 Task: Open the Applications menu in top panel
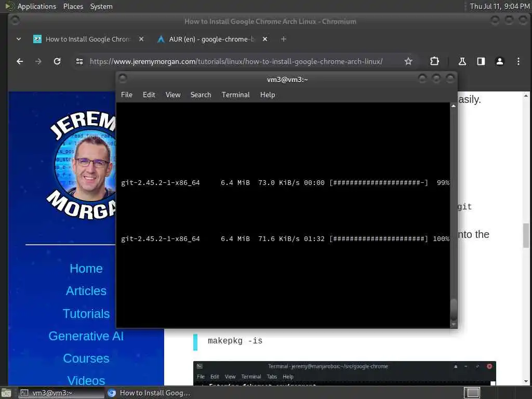click(37, 6)
